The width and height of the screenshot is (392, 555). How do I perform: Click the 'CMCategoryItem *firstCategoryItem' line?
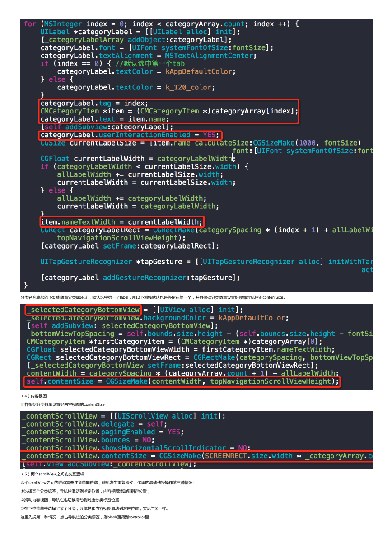(175, 342)
